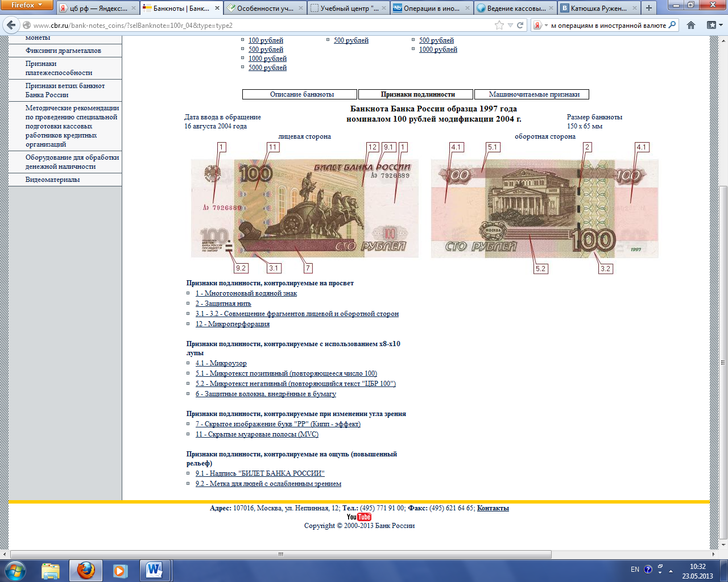Switch to the 'Операции в ино...' tab

[x=432, y=8]
